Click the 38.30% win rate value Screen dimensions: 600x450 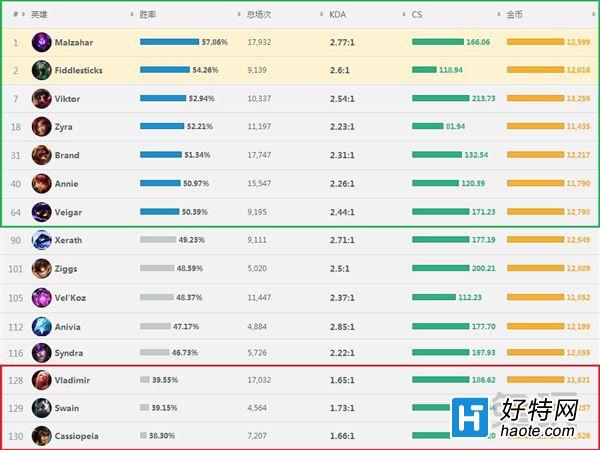click(162, 435)
